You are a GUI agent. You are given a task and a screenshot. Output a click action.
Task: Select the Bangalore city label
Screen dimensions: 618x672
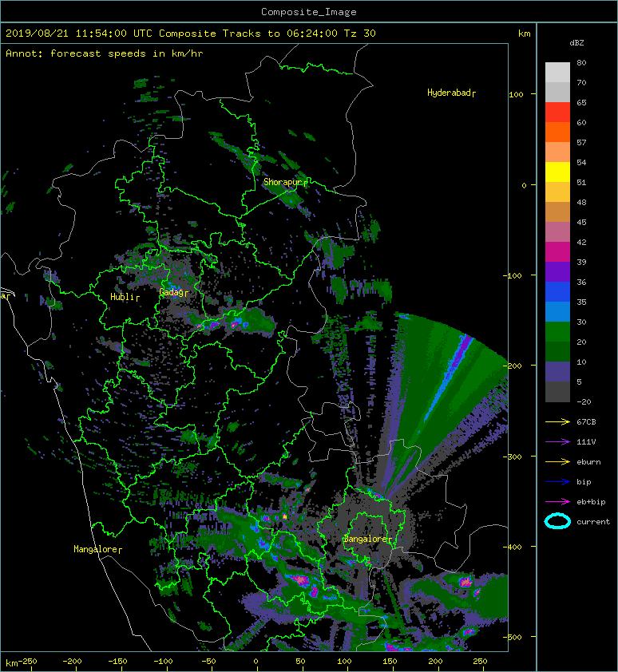[x=366, y=539]
